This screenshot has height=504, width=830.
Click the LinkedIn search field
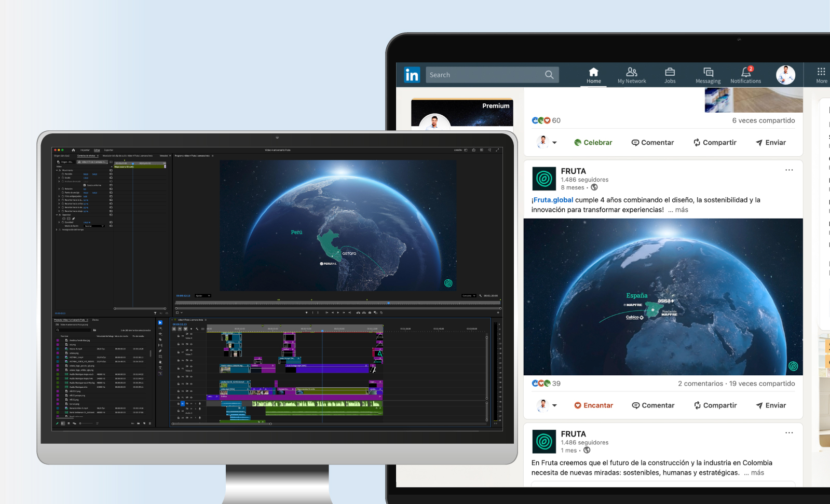click(485, 75)
